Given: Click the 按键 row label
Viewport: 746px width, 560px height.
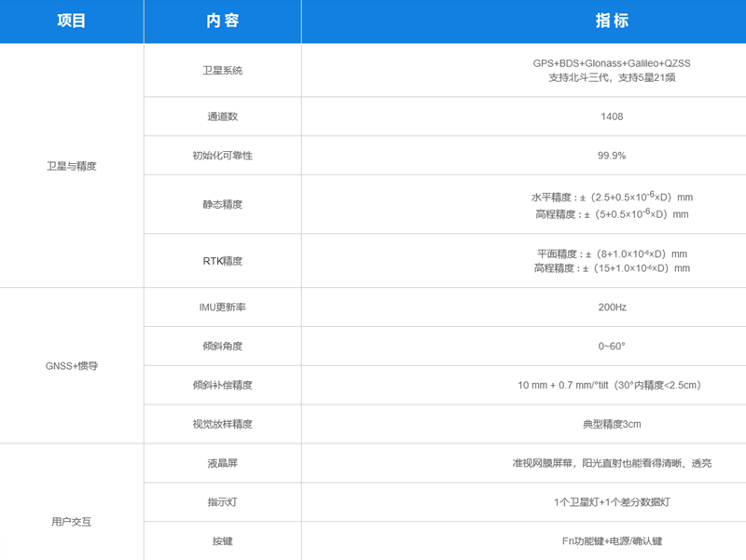Looking at the screenshot, I should coord(223,541).
